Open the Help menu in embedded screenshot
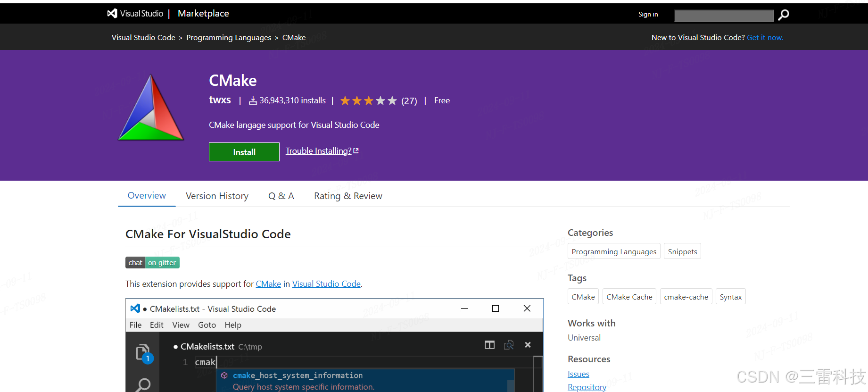Screen dimensions: 868x392 233,325
